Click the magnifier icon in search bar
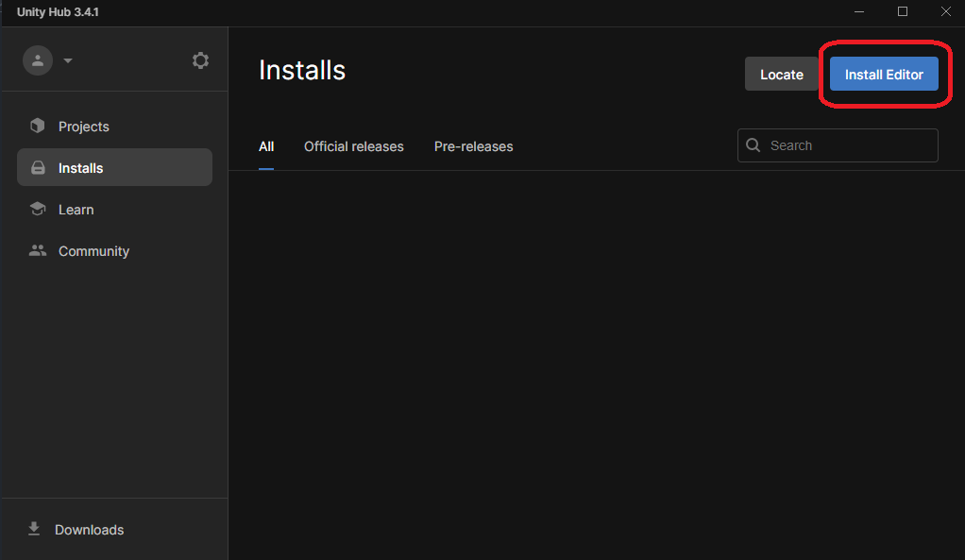 pyautogui.click(x=753, y=144)
